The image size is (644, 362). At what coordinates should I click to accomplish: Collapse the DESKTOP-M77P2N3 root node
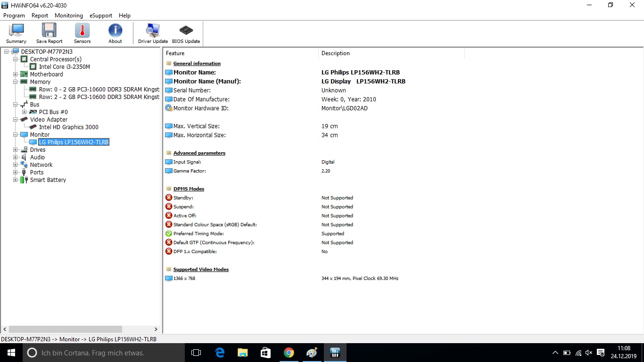6,52
